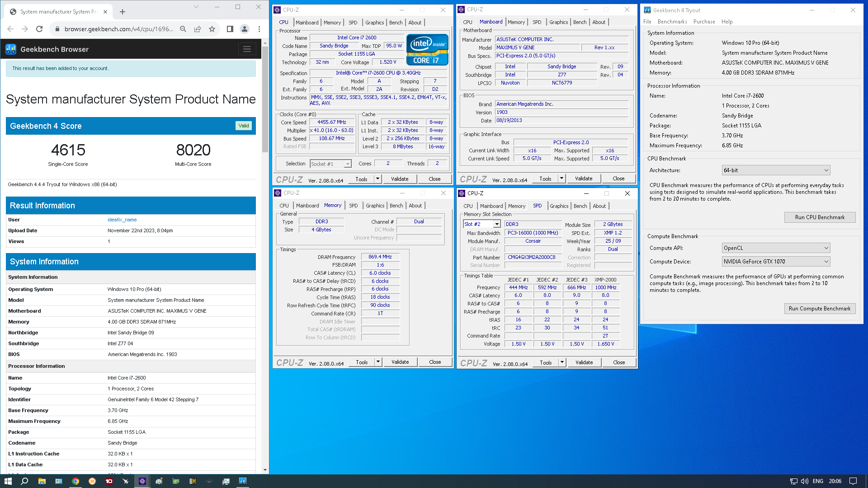Image resolution: width=868 pixels, height=488 pixels.
Task: Activate the Geekbench icon on the taskbar
Action: coord(243,481)
